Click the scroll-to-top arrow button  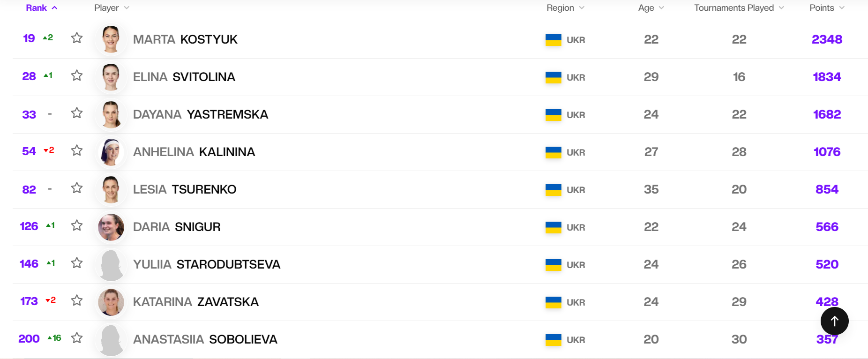pos(834,321)
